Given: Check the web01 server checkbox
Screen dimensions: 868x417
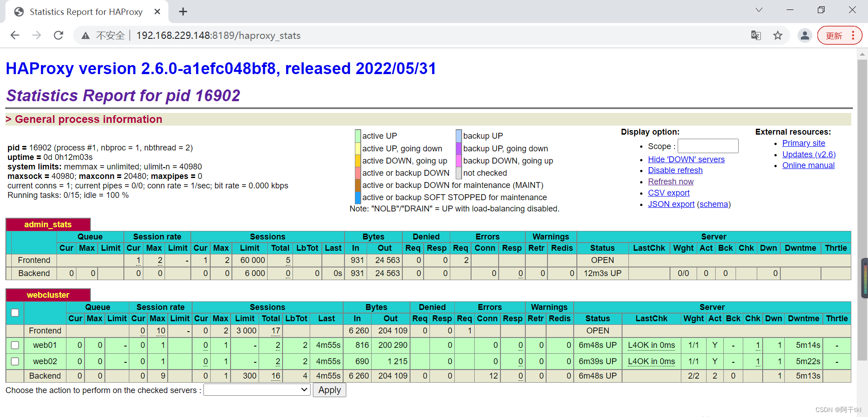Looking at the screenshot, I should pyautogui.click(x=15, y=345).
